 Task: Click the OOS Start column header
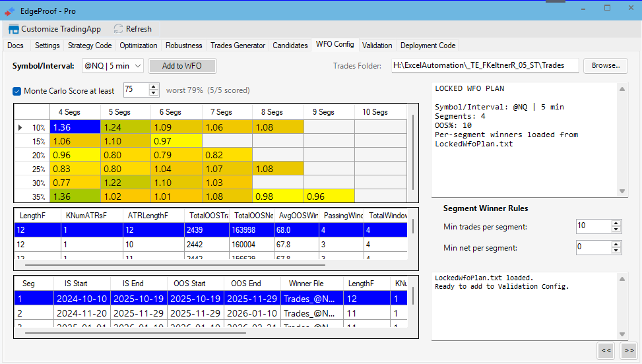(196, 284)
